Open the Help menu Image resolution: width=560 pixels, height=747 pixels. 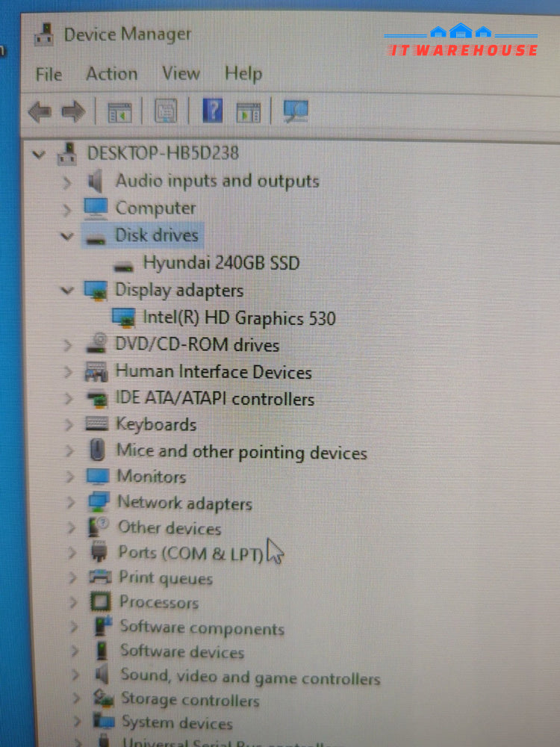[x=243, y=74]
